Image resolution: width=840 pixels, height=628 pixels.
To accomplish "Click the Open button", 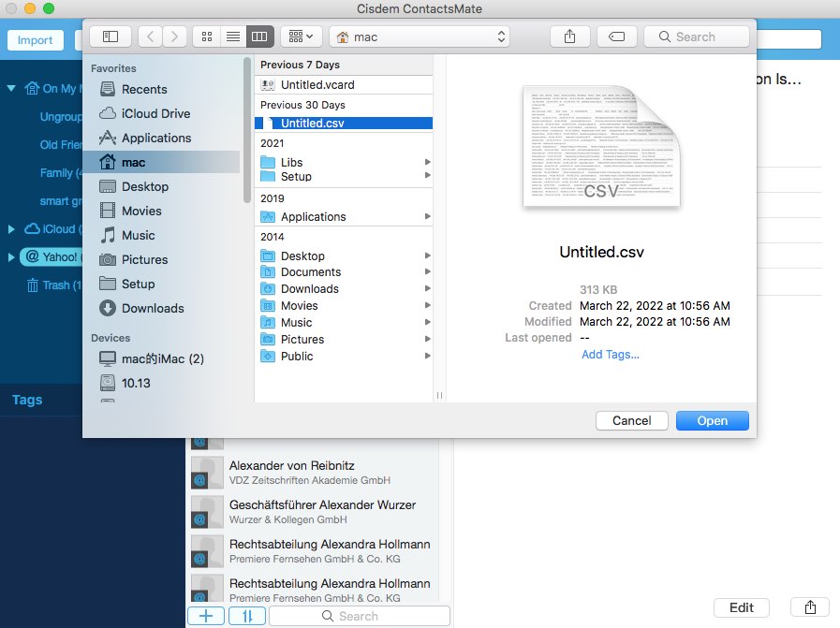I will click(712, 420).
